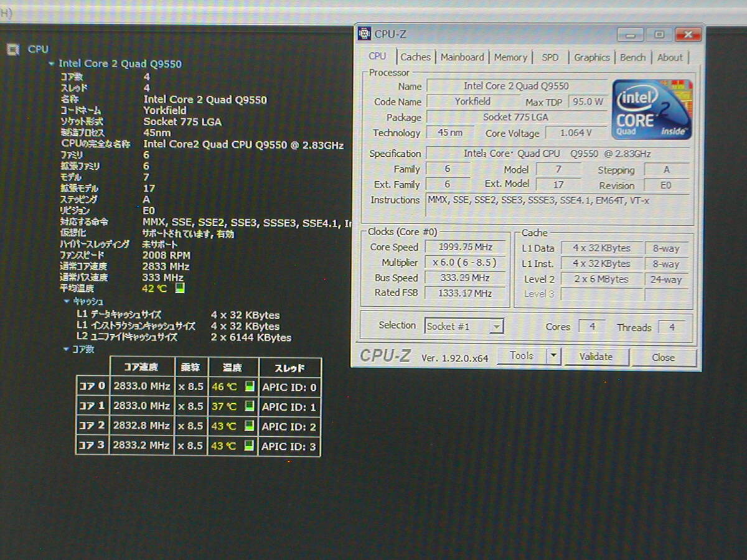Click the Validate button
This screenshot has width=747, height=560.
pyautogui.click(x=596, y=357)
